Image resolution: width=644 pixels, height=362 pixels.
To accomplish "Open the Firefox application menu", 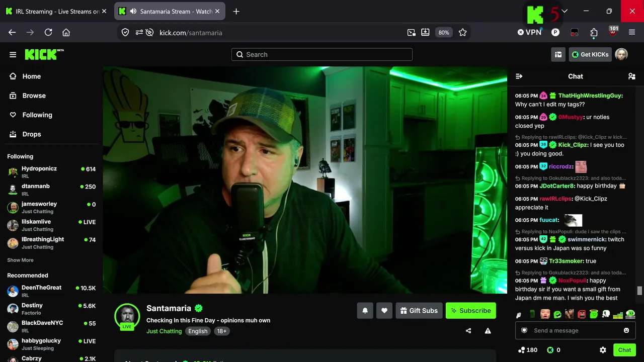I will pos(632,32).
